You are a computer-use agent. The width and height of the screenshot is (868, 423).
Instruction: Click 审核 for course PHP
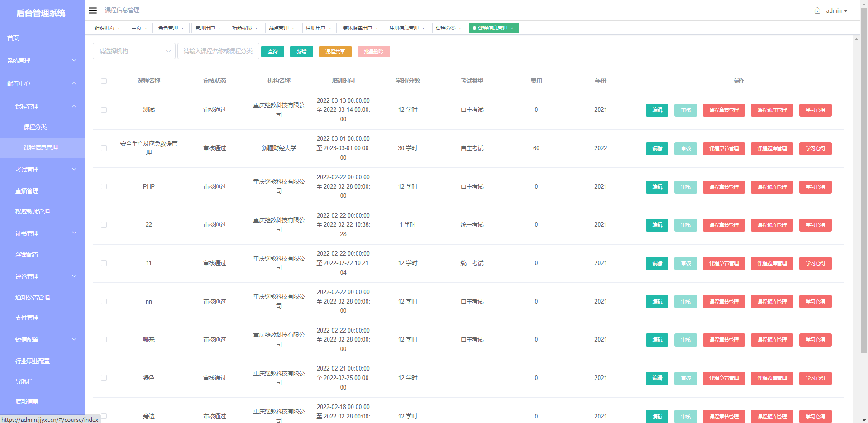686,187
